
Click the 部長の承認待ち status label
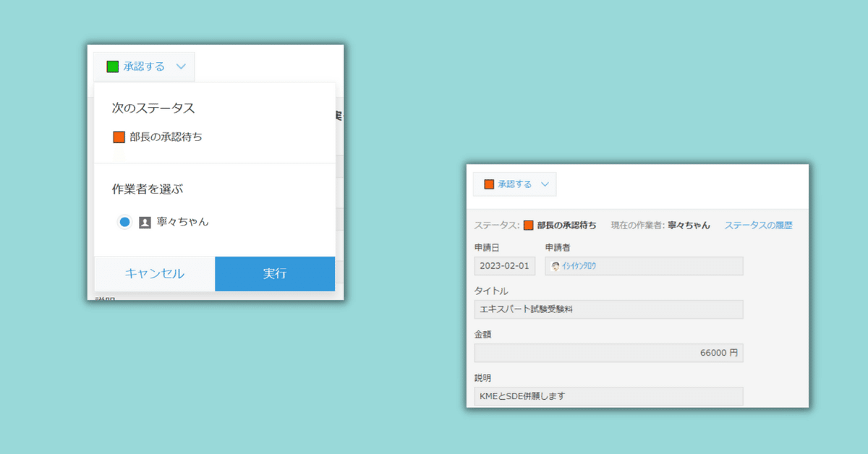point(564,225)
